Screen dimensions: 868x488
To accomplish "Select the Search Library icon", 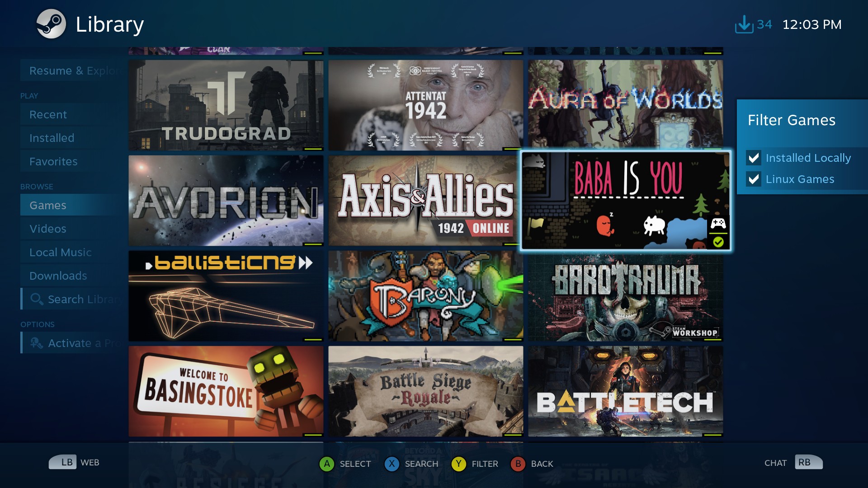I will 38,299.
